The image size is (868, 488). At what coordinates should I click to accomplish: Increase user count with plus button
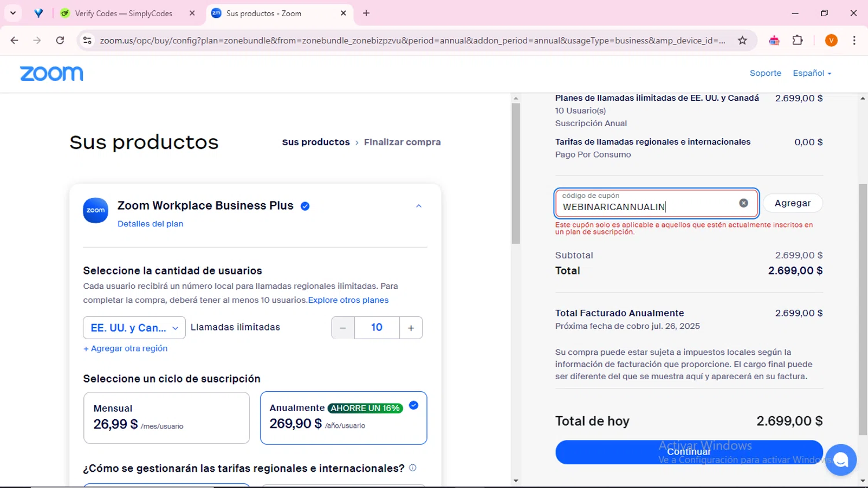coord(411,328)
